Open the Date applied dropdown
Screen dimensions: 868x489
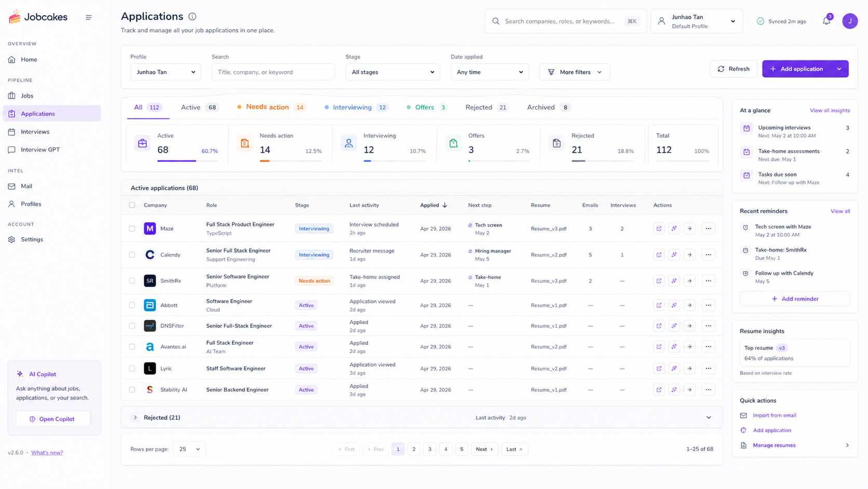click(490, 72)
